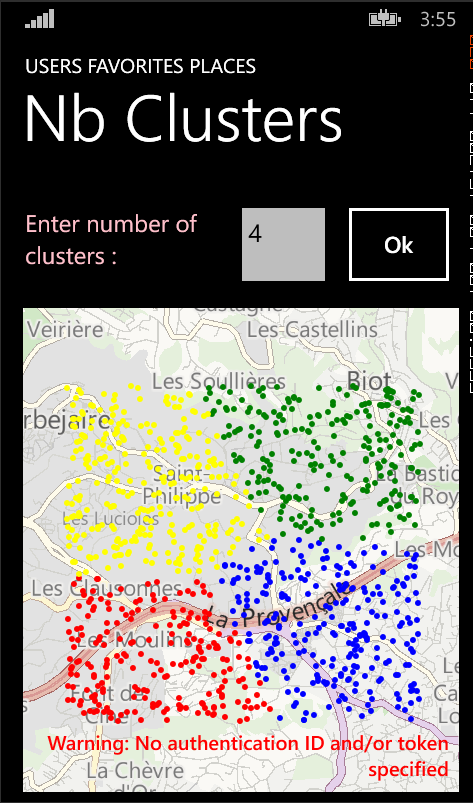Focus the number of clusters input box
The image size is (473, 803).
click(x=283, y=244)
